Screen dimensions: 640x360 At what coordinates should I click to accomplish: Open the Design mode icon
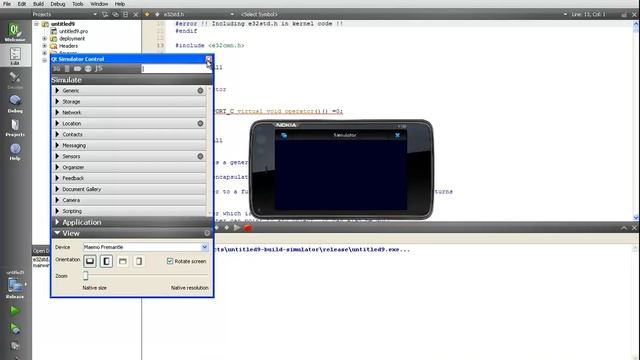point(15,80)
